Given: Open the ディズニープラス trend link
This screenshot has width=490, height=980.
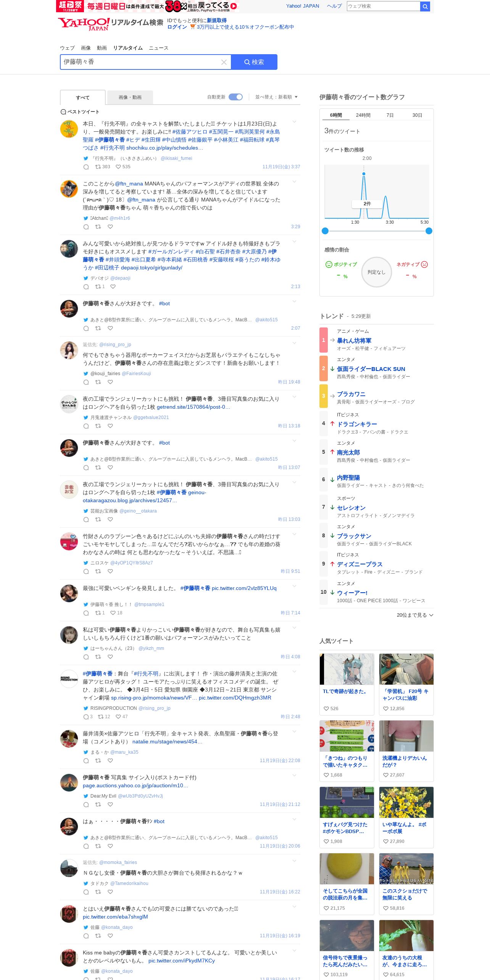Looking at the screenshot, I should pos(359,564).
